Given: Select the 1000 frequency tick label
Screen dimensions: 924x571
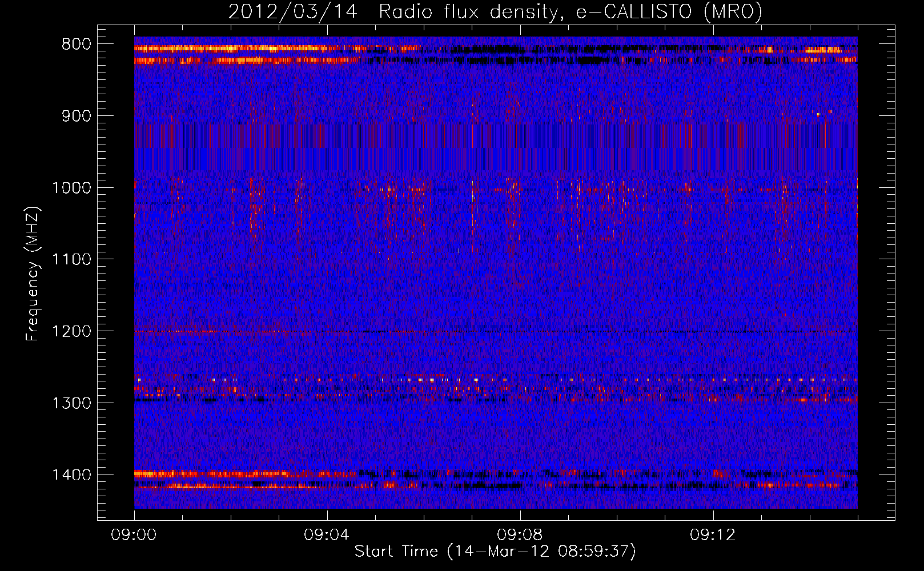Looking at the screenshot, I should (x=71, y=188).
